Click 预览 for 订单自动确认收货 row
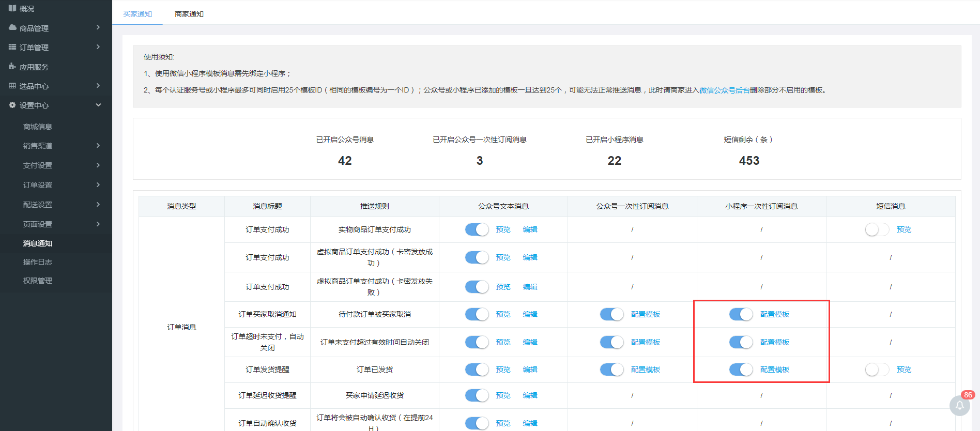This screenshot has height=431, width=980. [x=503, y=423]
